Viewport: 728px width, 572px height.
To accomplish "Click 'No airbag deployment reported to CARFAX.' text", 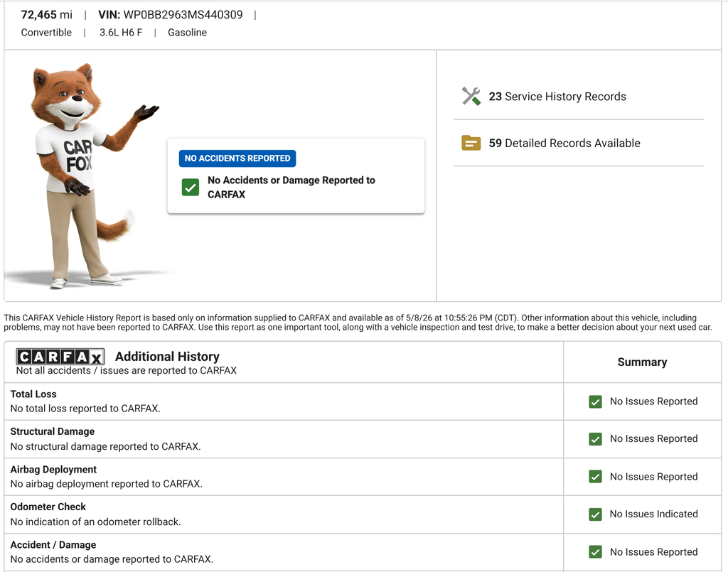I will click(107, 483).
